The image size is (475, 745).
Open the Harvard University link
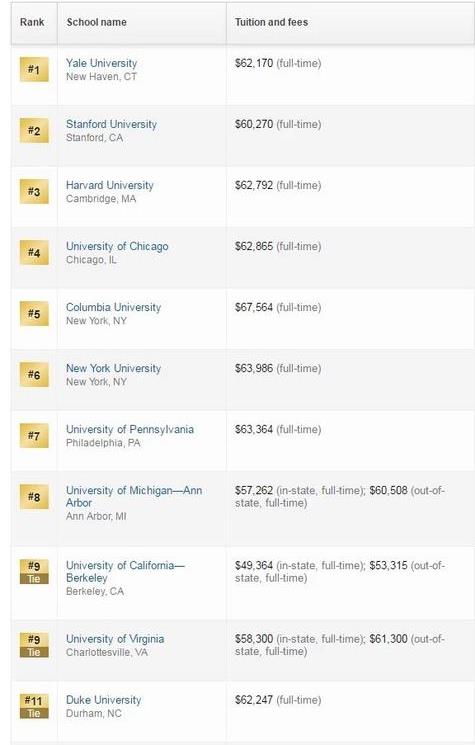point(110,185)
